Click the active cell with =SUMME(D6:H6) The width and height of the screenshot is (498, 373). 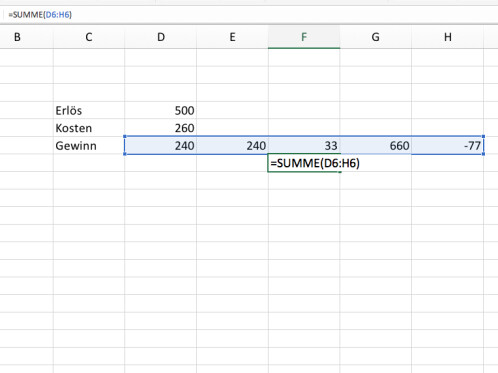304,163
